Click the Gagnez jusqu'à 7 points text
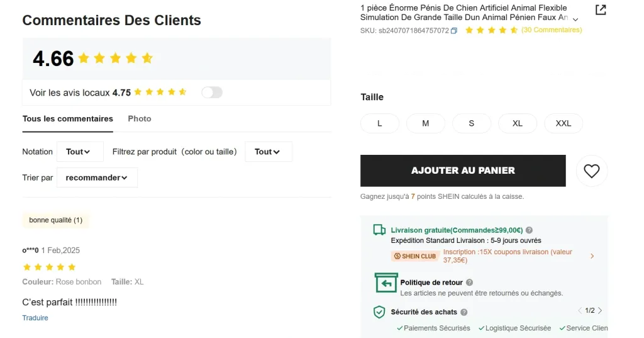This screenshot has width=644, height=338. 442,196
